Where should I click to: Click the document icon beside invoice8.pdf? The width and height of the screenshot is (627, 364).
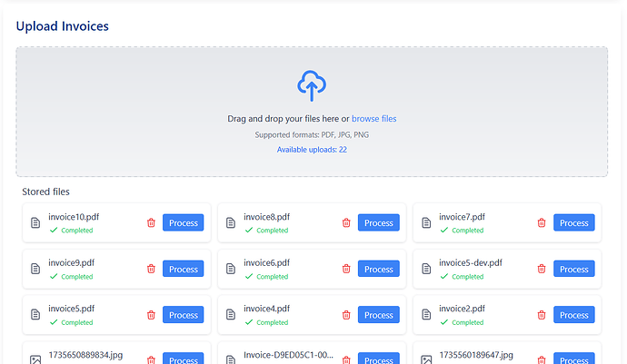click(231, 222)
